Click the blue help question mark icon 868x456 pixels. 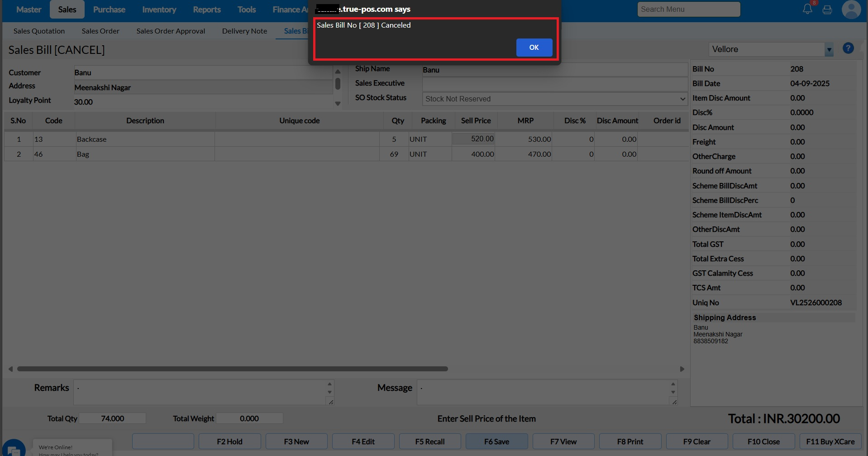(x=848, y=48)
